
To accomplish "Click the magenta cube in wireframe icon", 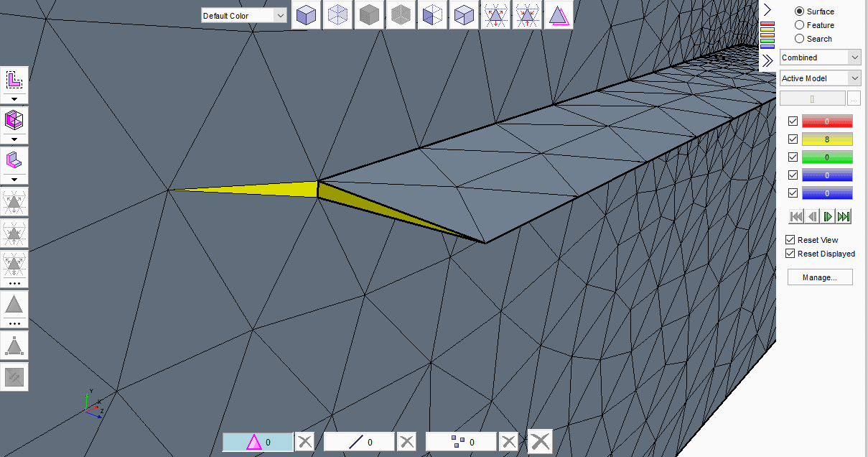I will 14,119.
